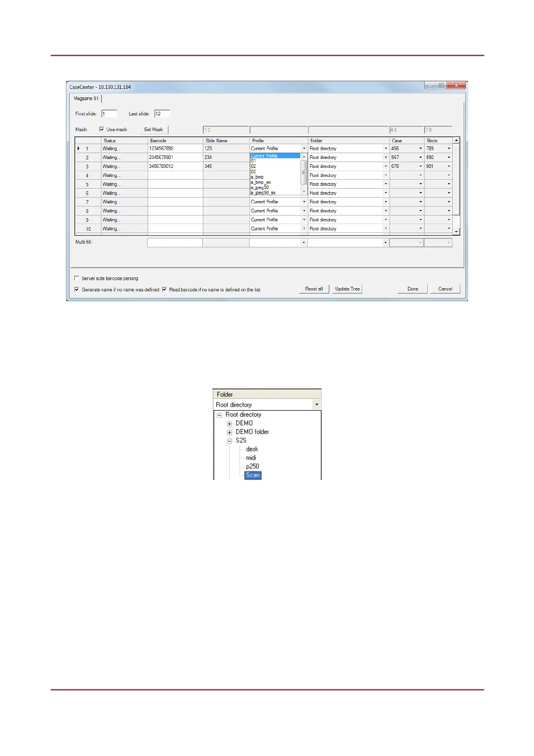Click the profile list scrollbar up arrow
This screenshot has width=534, height=756.
point(304,156)
